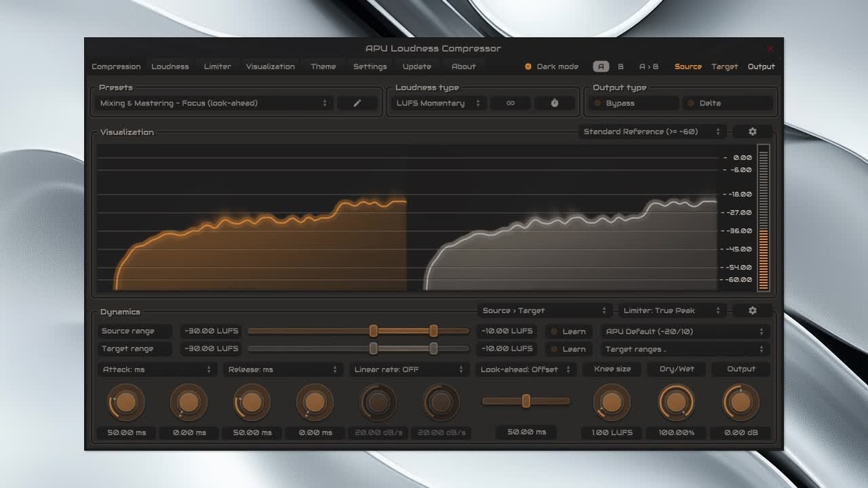Click the Knee size knob
Screen dimensions: 868x488
click(x=612, y=403)
